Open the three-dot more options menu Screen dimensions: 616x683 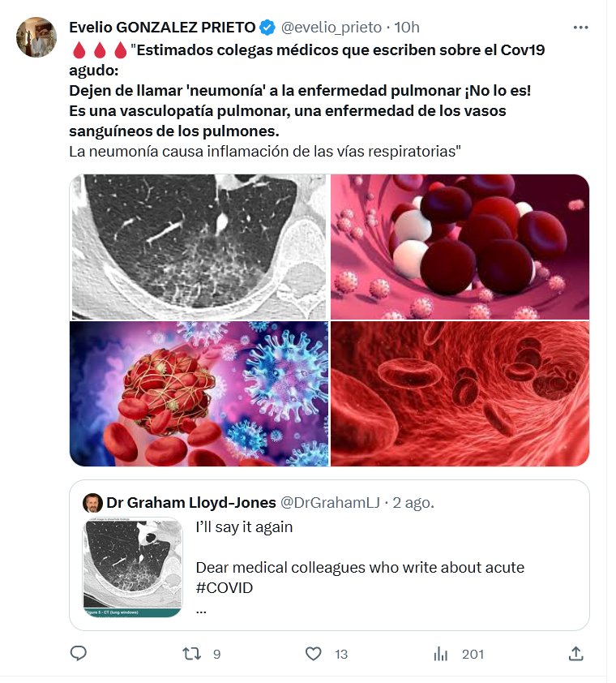(580, 27)
